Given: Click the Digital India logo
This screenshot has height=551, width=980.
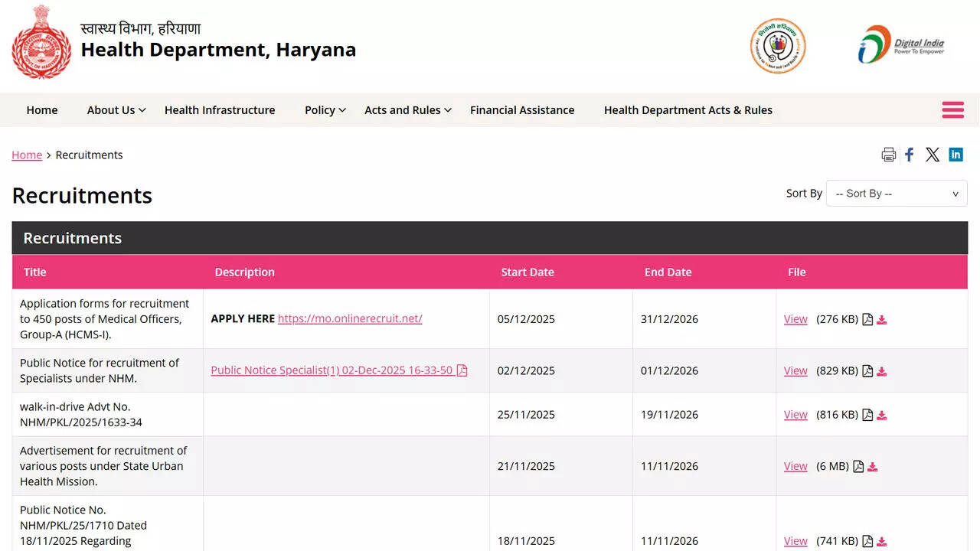Looking at the screenshot, I should [x=901, y=44].
